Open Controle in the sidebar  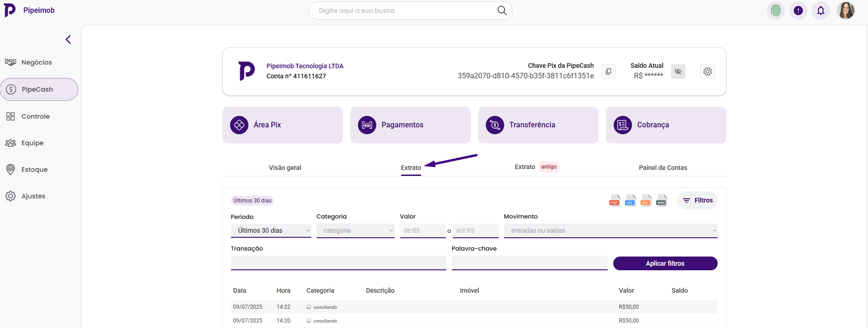point(27,116)
